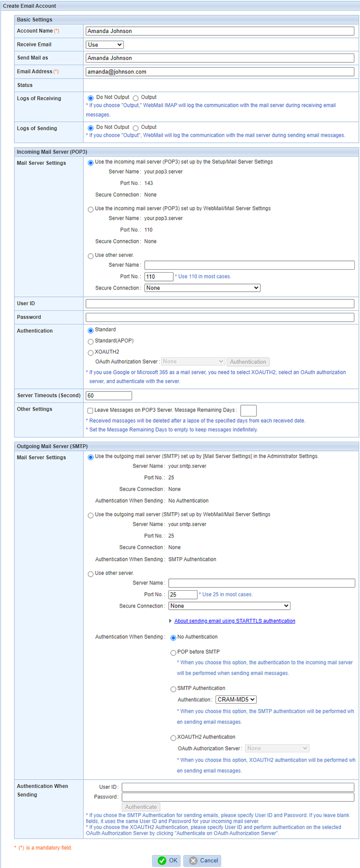The width and height of the screenshot is (360, 868).
Task: Click the SMTP Port No. field showing 25
Action: coord(183,594)
